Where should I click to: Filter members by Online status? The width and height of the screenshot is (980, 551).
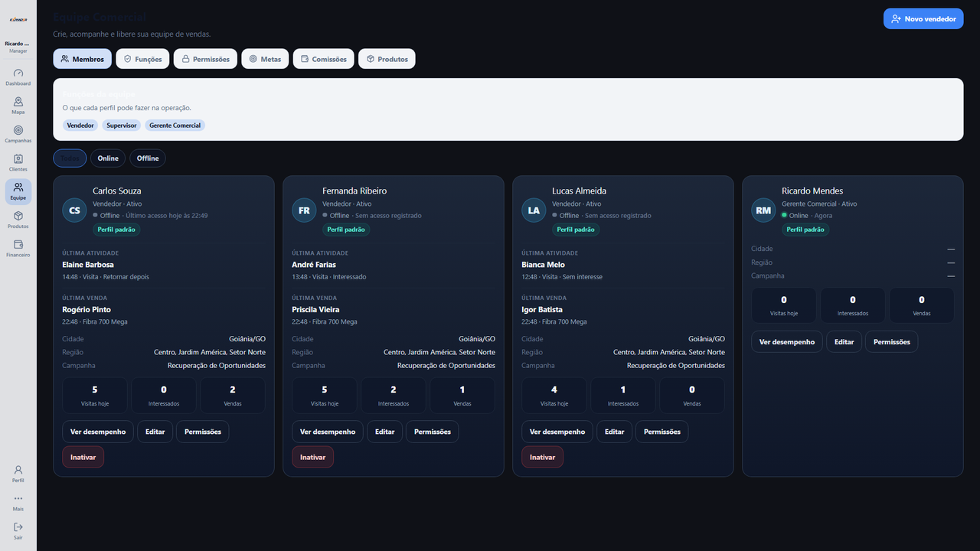tap(108, 158)
